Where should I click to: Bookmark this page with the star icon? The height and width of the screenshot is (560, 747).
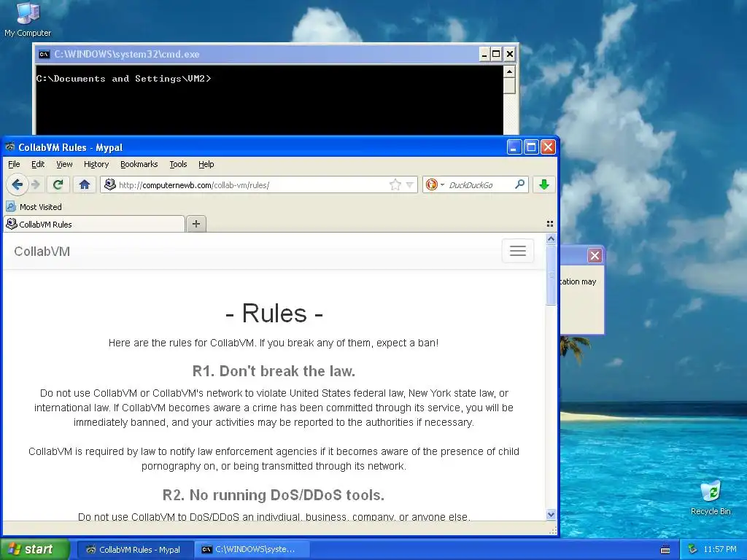395,184
